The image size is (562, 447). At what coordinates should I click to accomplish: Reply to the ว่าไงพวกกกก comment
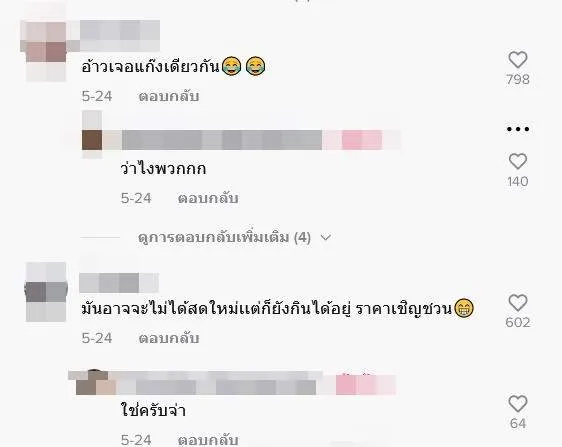tap(208, 198)
